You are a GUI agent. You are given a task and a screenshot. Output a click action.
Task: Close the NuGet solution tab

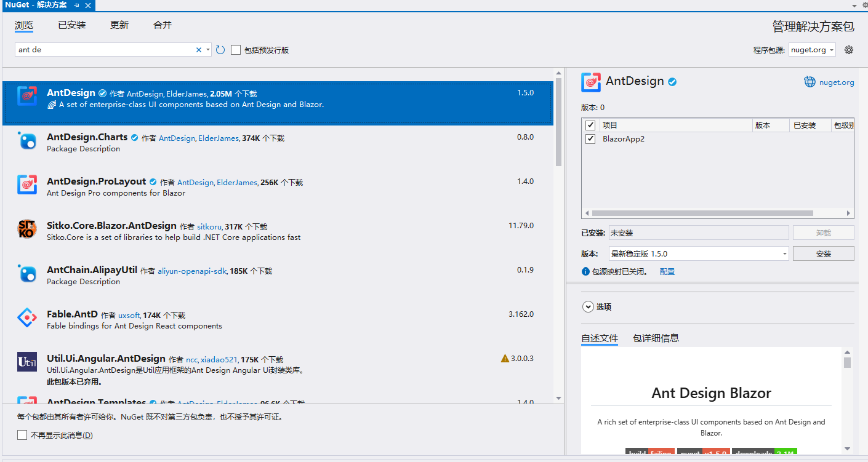(x=88, y=5)
